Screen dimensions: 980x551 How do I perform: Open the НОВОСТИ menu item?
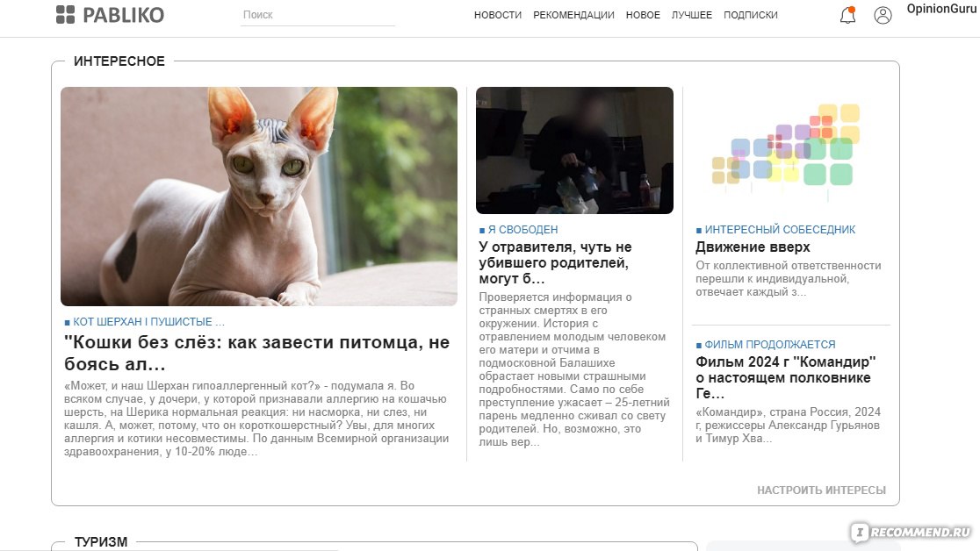pos(498,15)
